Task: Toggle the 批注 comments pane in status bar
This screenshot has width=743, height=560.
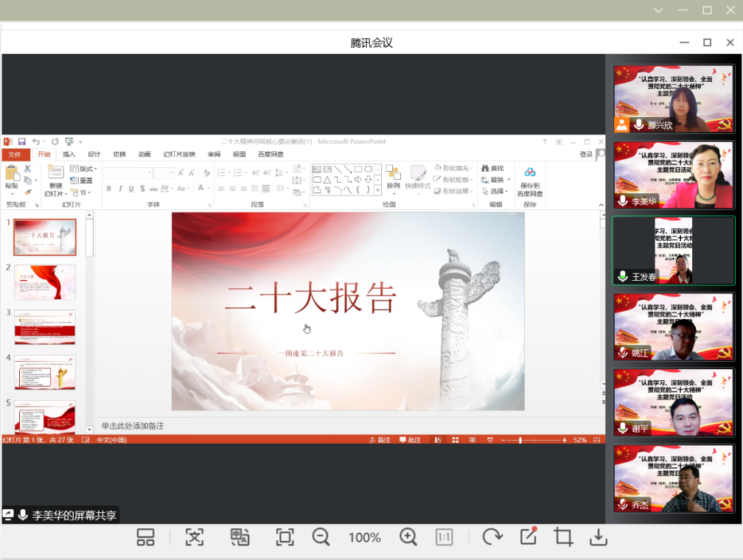Action: [x=410, y=440]
